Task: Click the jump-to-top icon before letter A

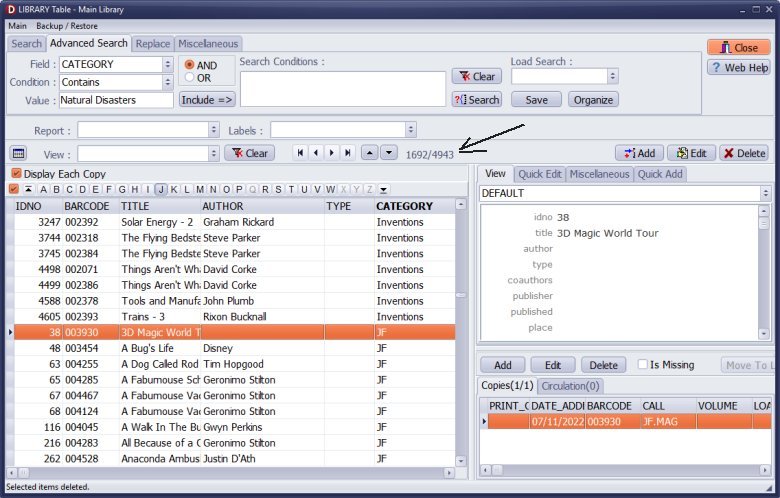Action: click(x=28, y=189)
